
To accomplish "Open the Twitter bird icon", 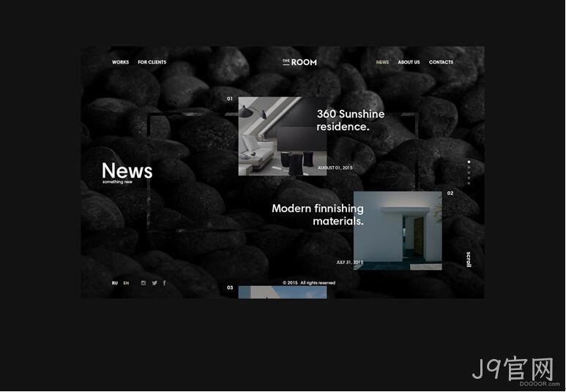I will pos(154,283).
